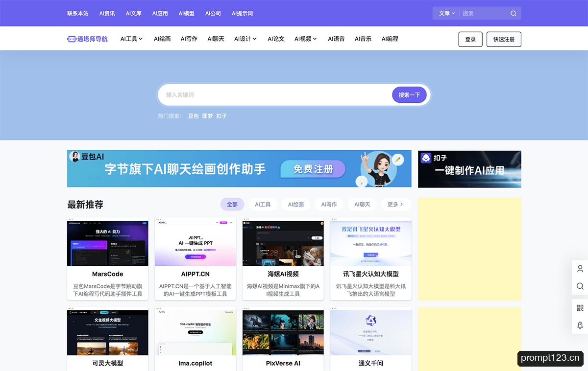Focus the 输入关键词 search field
Viewport: 588px width, 371px height.
pyautogui.click(x=274, y=95)
